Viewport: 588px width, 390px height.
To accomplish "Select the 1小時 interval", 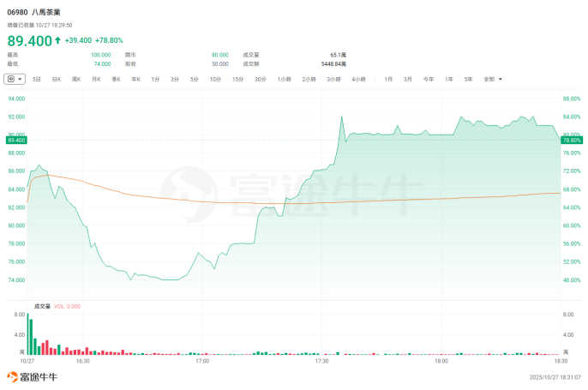I will (285, 79).
